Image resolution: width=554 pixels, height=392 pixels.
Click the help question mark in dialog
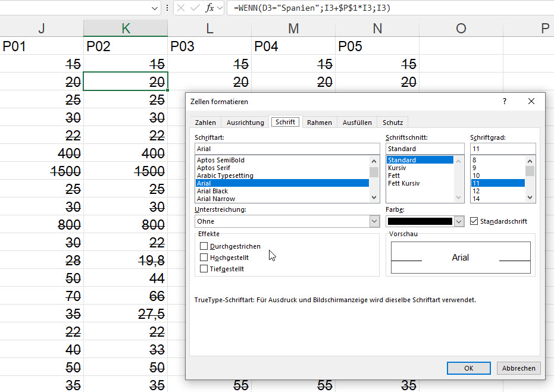coord(505,102)
